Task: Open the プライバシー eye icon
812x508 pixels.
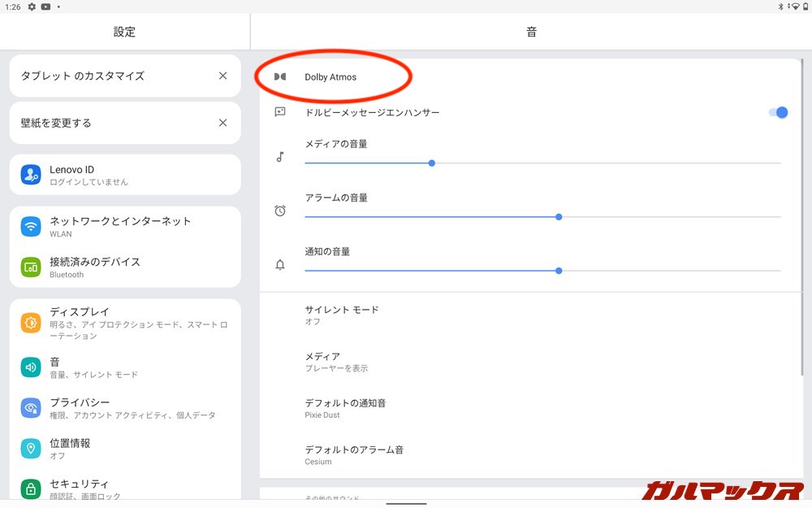Action: coord(31,408)
